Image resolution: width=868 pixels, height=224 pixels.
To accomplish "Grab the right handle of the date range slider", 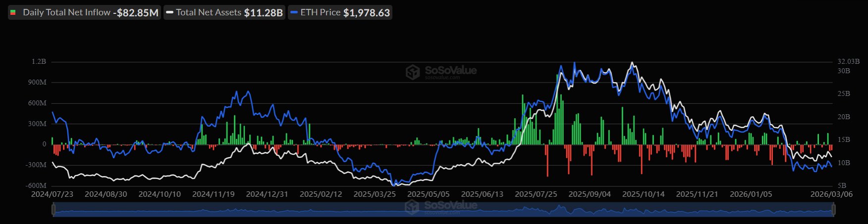I will (x=833, y=210).
